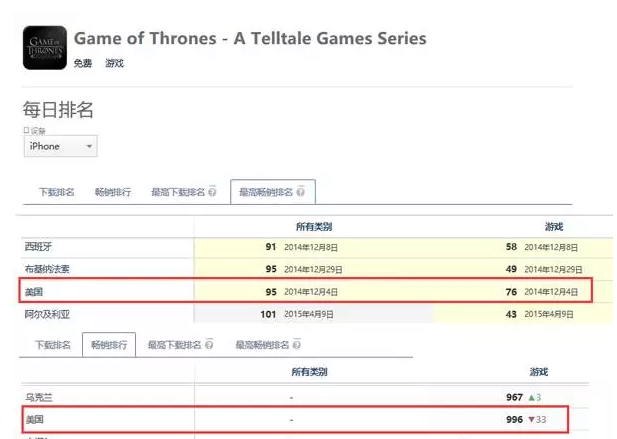Click the 阿尔及利亚 country link

click(x=47, y=314)
